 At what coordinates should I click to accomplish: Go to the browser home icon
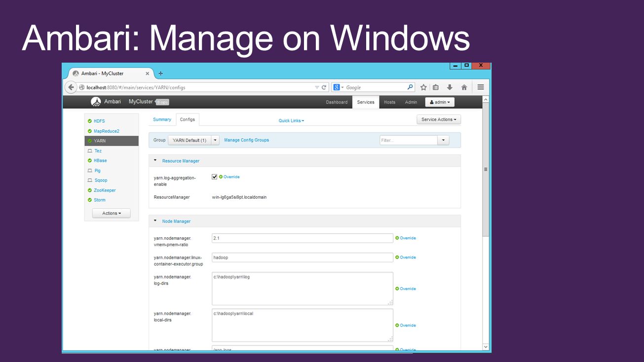click(x=464, y=87)
